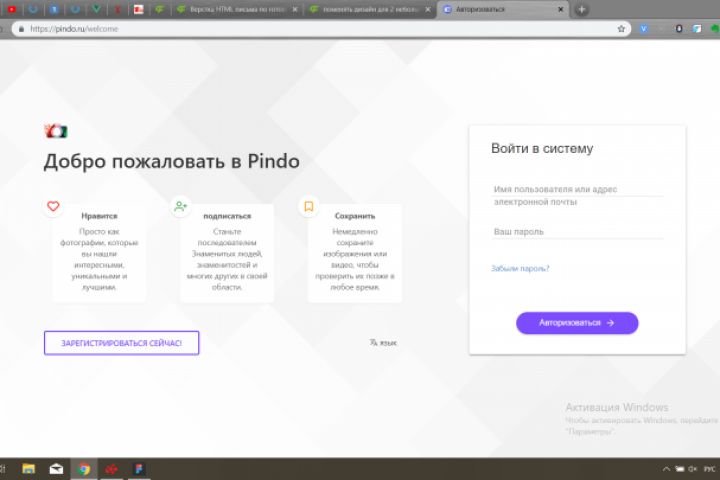Open the pinned tab with the red-and-white square icon
Screen dimensions: 720x480
pyautogui.click(x=138, y=9)
